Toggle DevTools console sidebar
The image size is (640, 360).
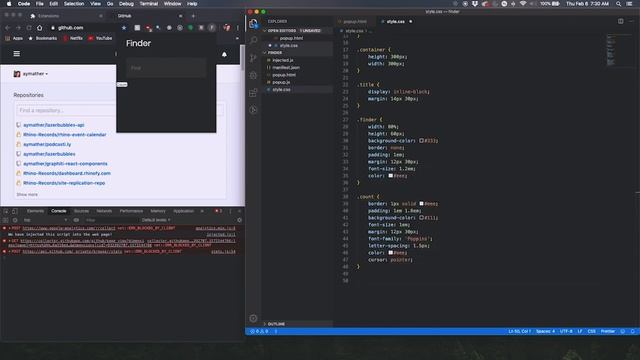point(6,220)
